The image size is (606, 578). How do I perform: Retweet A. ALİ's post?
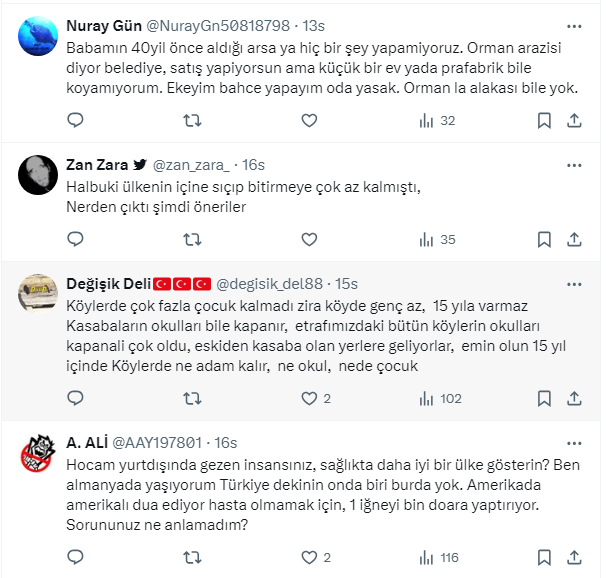194,557
